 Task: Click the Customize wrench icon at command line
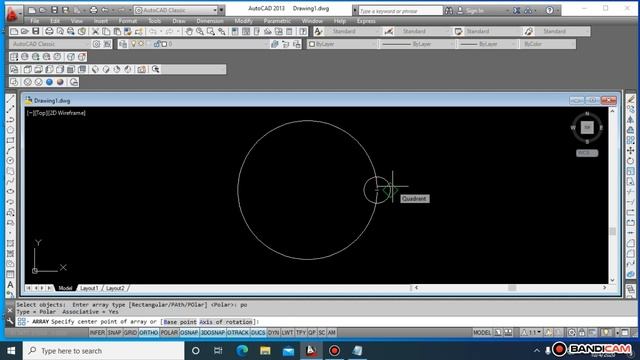[x=10, y=322]
